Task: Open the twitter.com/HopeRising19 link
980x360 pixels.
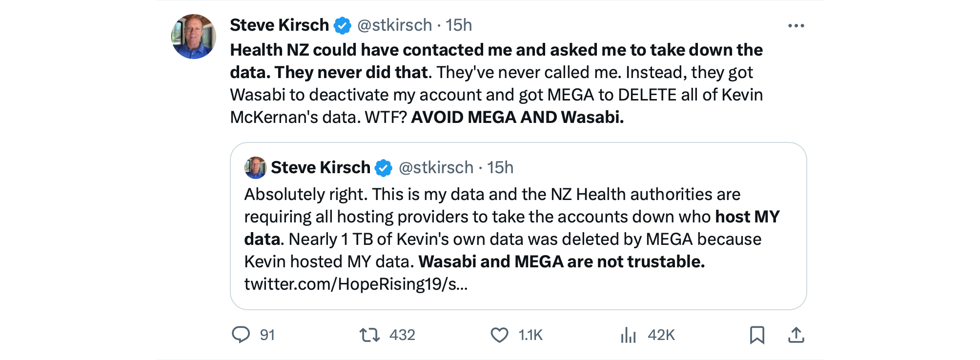Action: (356, 284)
